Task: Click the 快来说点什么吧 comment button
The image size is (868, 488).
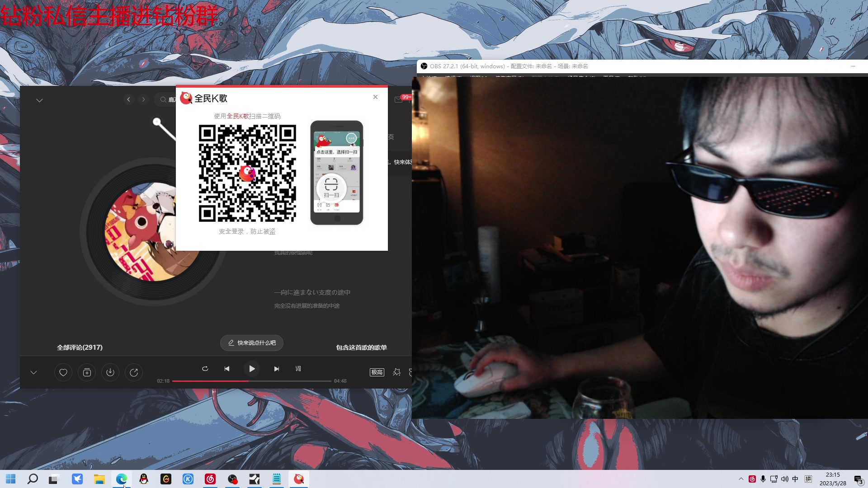Action: (x=252, y=343)
